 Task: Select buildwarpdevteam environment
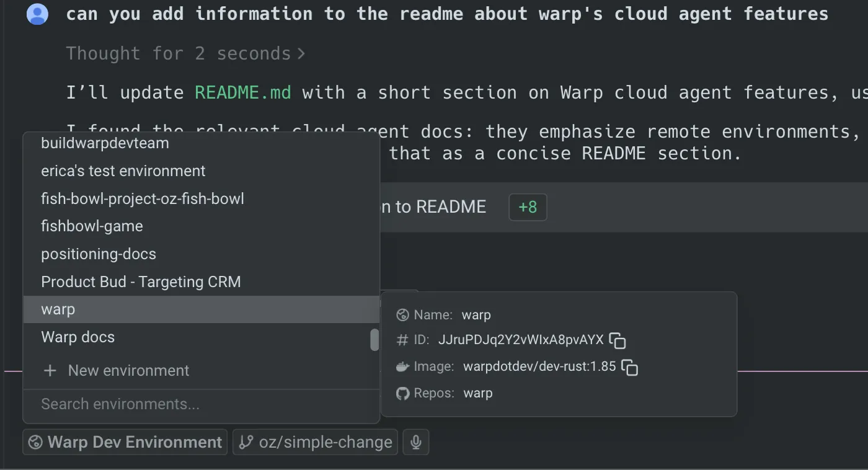(x=201, y=143)
